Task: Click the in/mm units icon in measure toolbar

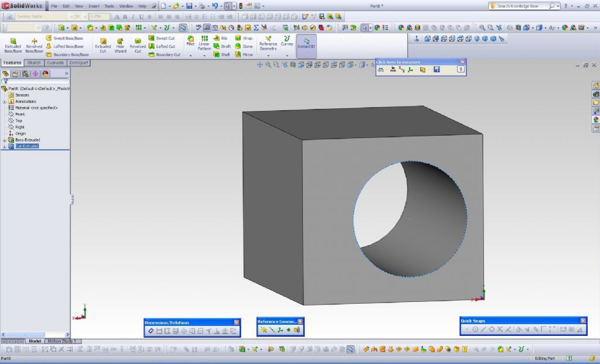Action: 393,70
